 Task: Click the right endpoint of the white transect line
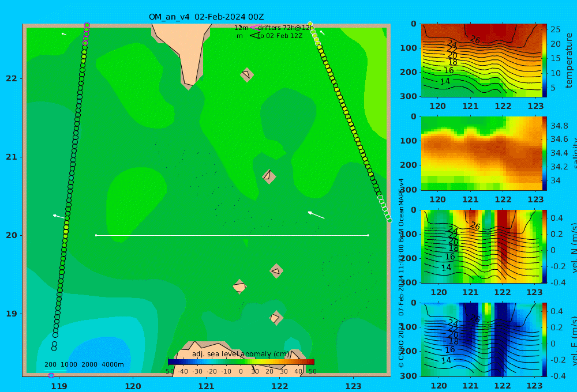368,235
